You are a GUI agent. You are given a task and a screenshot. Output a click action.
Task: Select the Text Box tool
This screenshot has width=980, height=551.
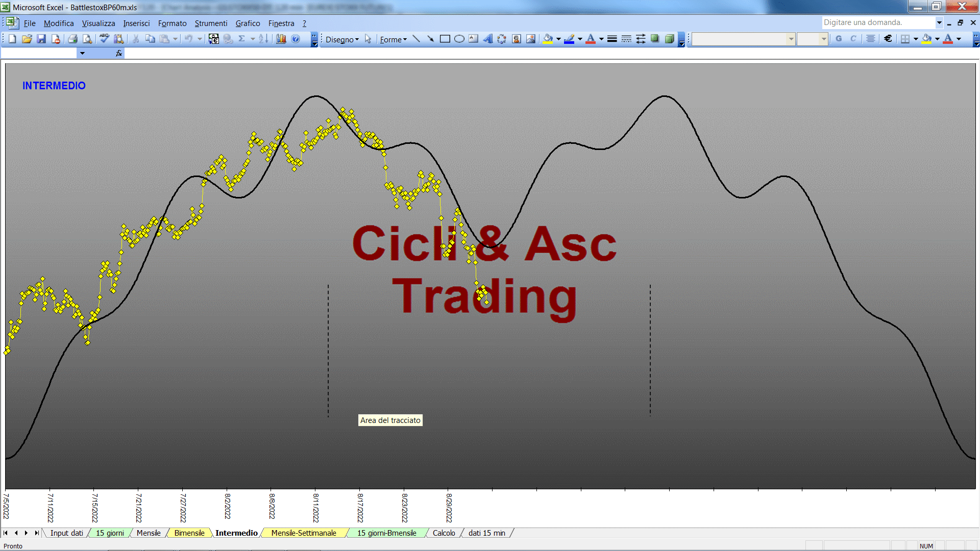click(x=474, y=39)
